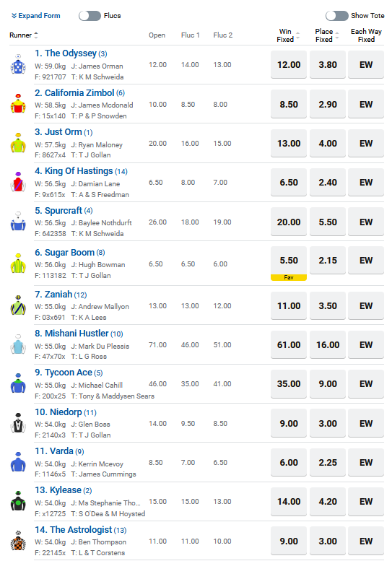Click Kylease black-green silks icon
Viewport: 392px width, 561px height.
point(18,501)
